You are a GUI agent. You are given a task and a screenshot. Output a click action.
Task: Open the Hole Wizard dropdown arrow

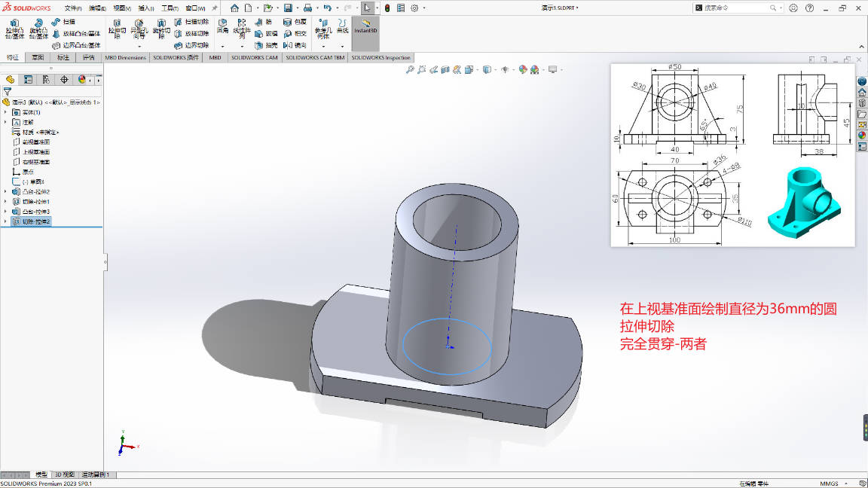[139, 46]
